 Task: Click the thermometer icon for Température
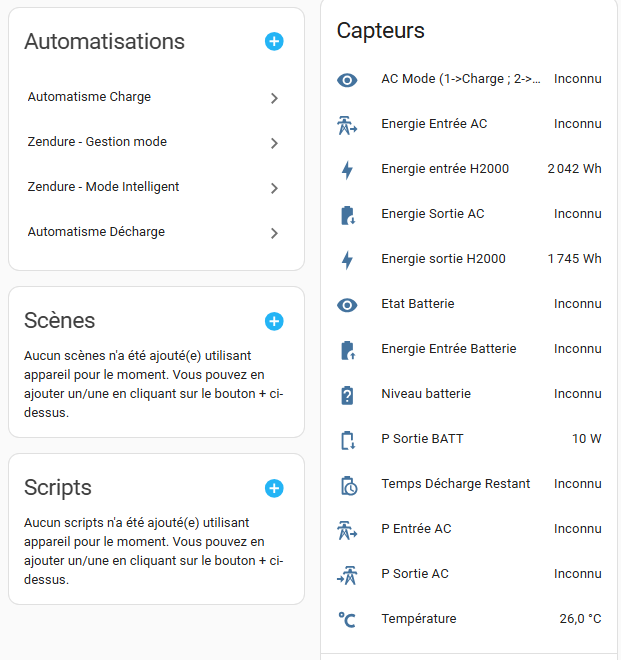coord(347,620)
